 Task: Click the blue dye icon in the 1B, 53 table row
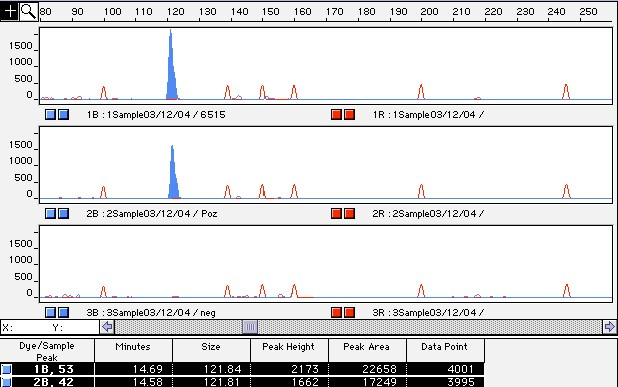click(x=6, y=369)
